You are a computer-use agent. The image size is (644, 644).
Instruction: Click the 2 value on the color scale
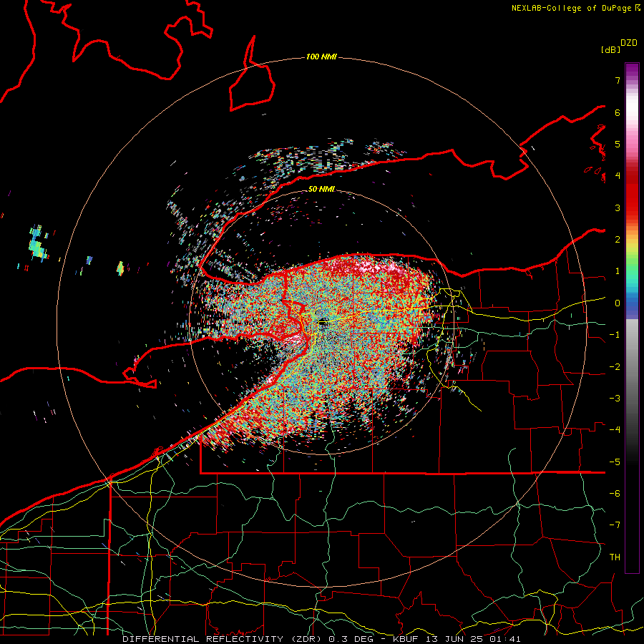(618, 240)
